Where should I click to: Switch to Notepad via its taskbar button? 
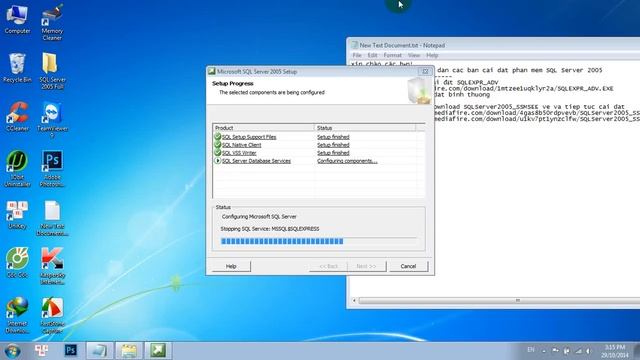pyautogui.click(x=100, y=351)
